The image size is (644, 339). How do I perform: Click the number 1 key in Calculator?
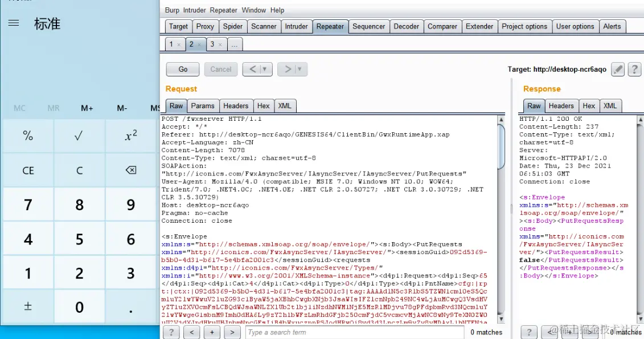[x=28, y=273]
